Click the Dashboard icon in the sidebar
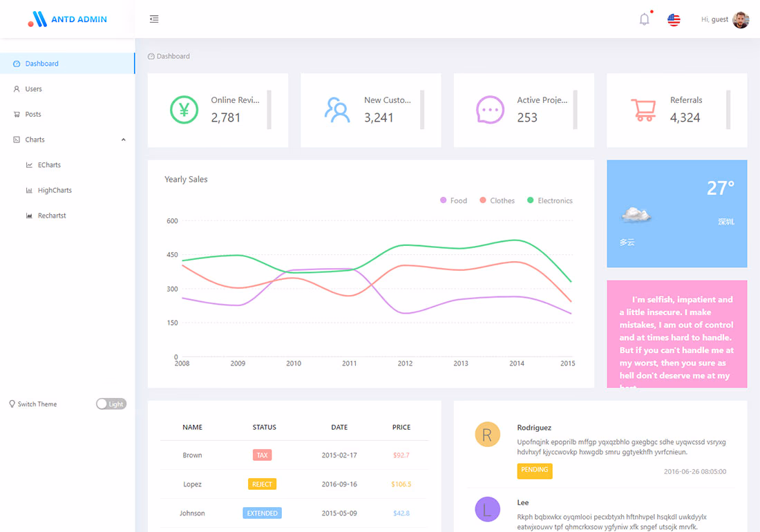Viewport: 760px width, 532px height. click(17, 64)
